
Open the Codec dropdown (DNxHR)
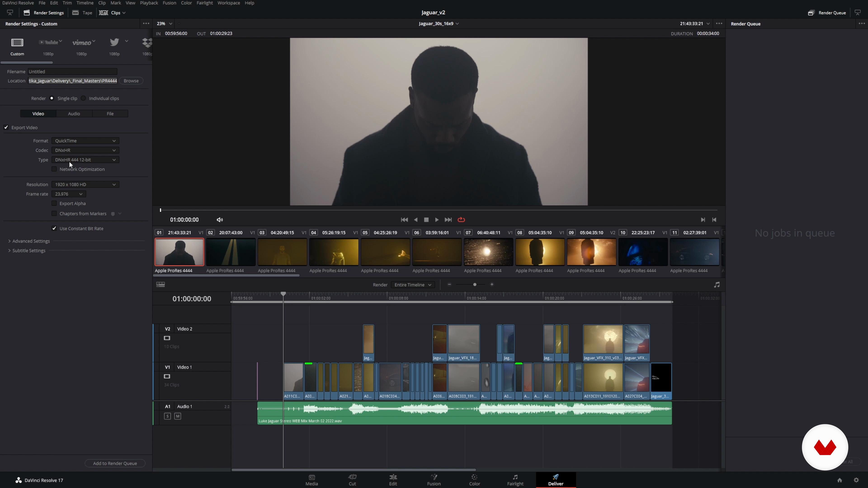[85, 150]
